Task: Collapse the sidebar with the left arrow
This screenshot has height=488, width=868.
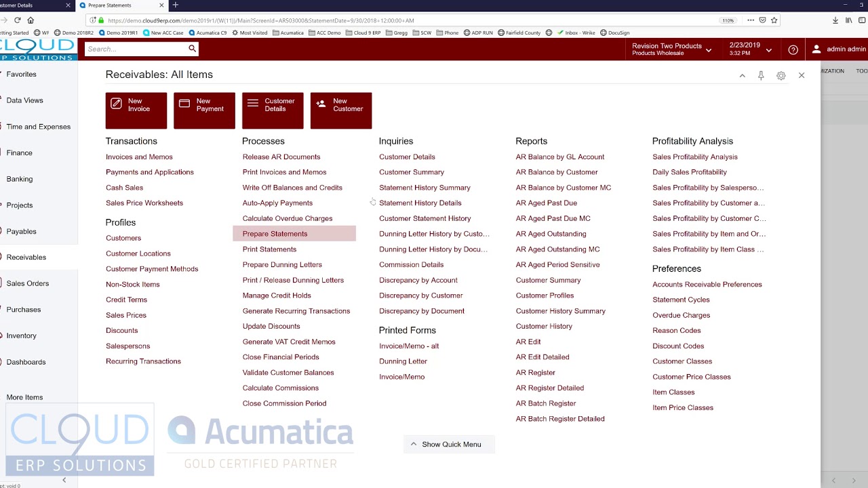Action: tap(64, 480)
